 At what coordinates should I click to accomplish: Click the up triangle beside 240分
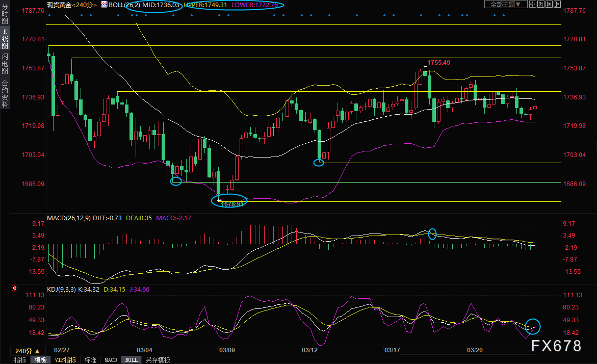tap(37, 351)
